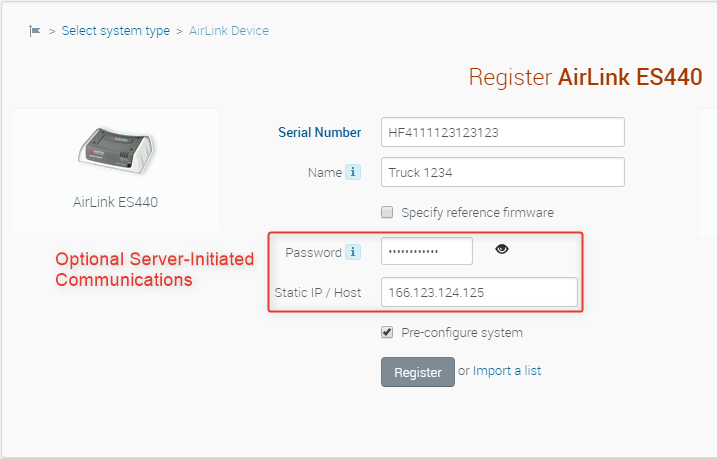Click the Optional Server-Initiated Communications text

[x=154, y=270]
